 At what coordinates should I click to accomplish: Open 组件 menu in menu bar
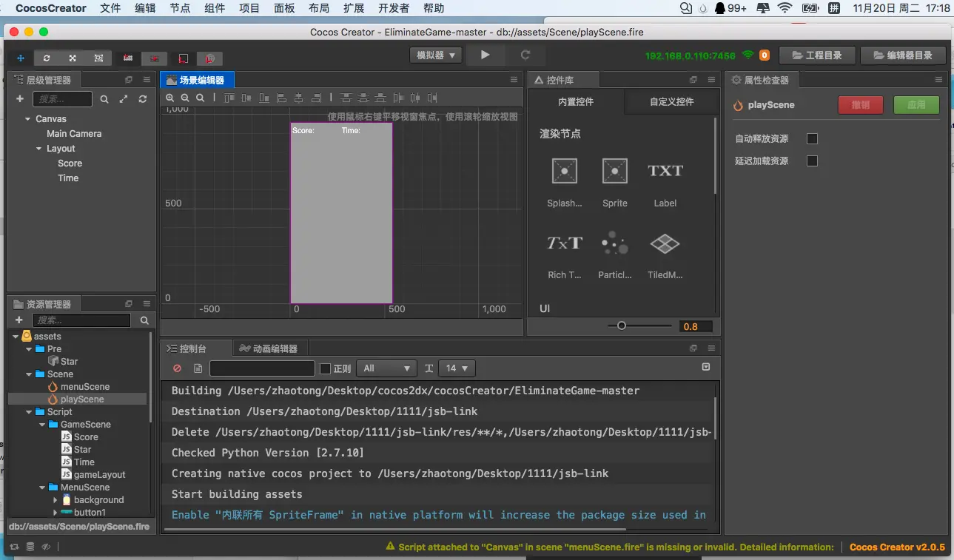pos(215,9)
